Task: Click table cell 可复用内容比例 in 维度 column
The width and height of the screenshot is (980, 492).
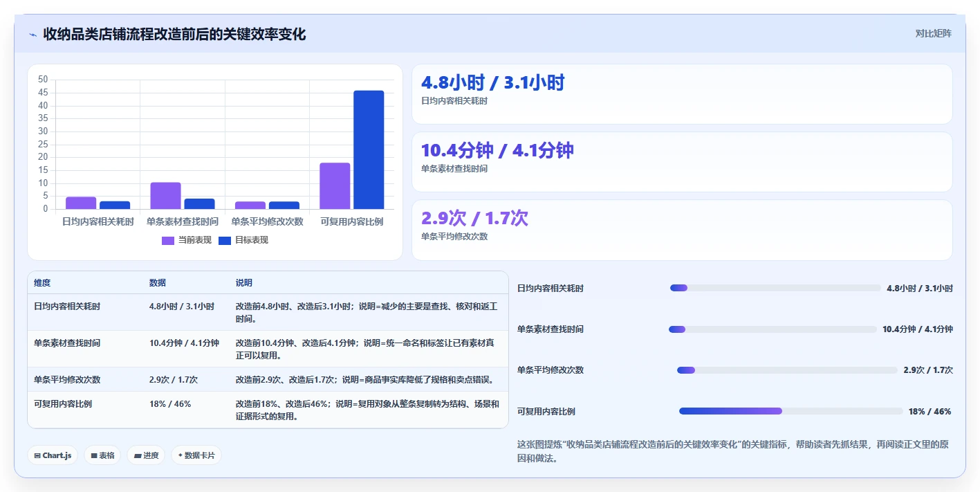Action: point(63,403)
